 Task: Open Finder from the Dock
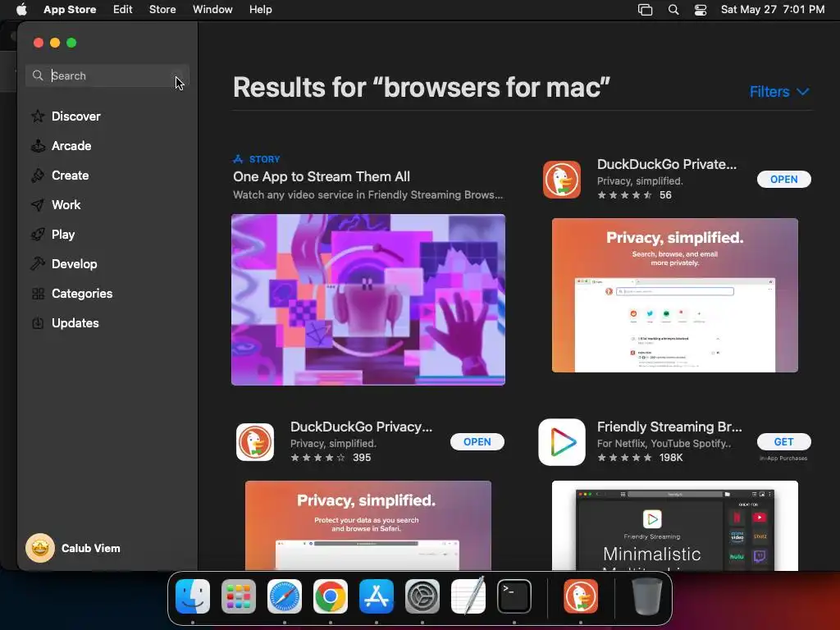193,596
